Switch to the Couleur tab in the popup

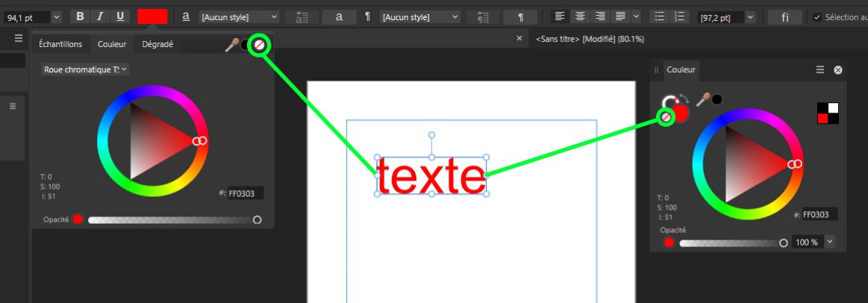pos(112,44)
